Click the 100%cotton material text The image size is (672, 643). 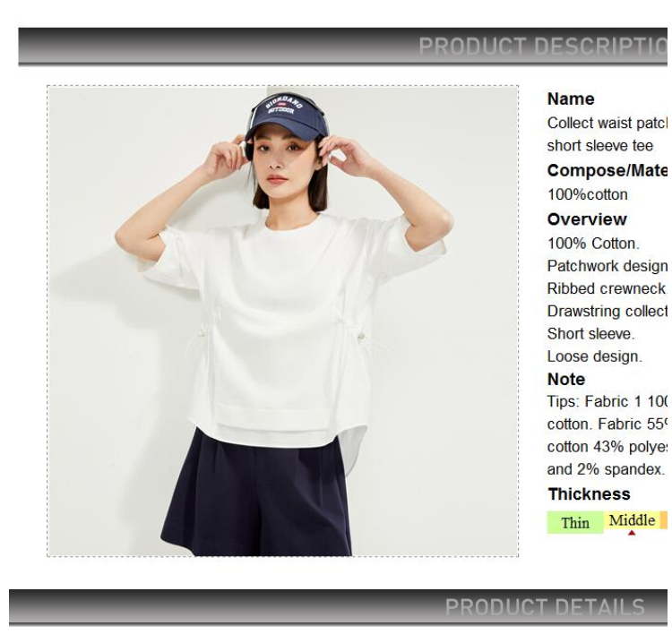coord(587,195)
